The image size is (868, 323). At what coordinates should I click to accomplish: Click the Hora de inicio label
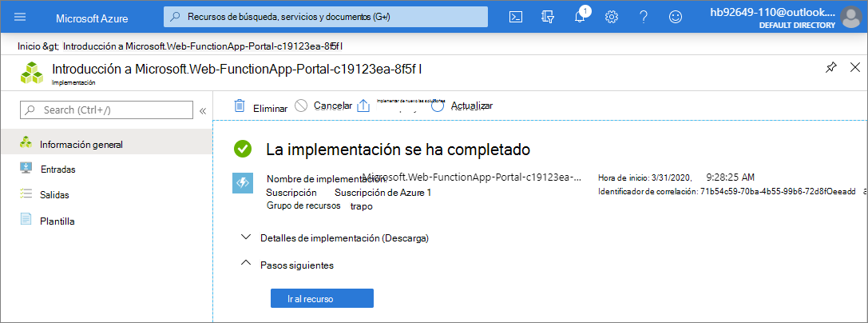click(622, 177)
